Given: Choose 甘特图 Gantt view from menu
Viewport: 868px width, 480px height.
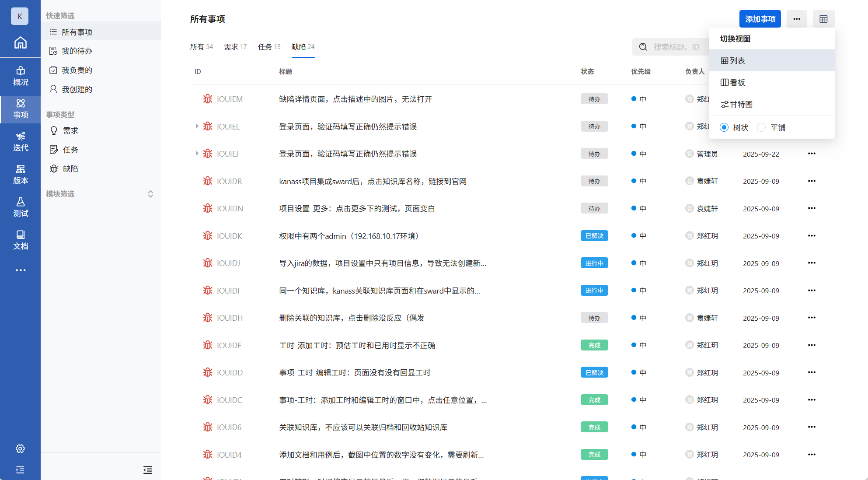Looking at the screenshot, I should point(737,104).
